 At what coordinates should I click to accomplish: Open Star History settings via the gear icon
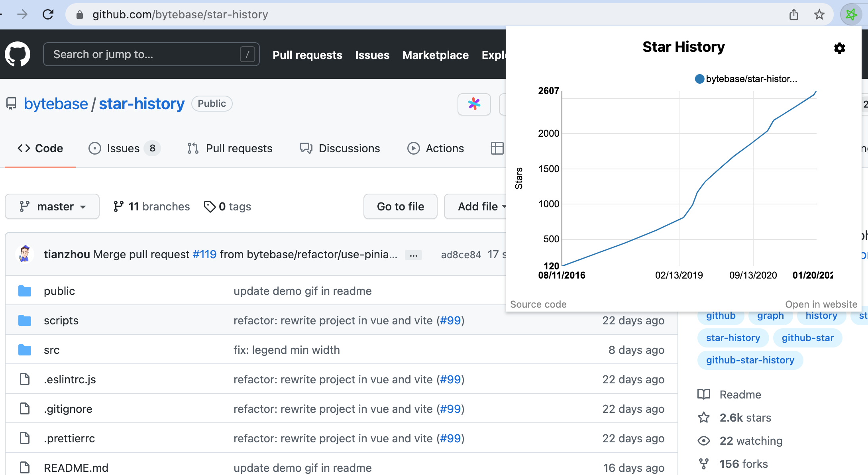pyautogui.click(x=839, y=48)
